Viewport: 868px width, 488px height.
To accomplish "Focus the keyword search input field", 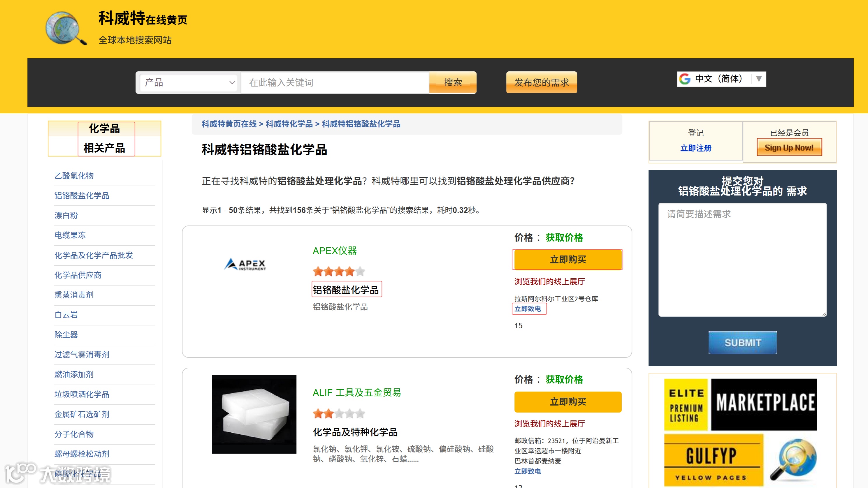I will click(334, 82).
